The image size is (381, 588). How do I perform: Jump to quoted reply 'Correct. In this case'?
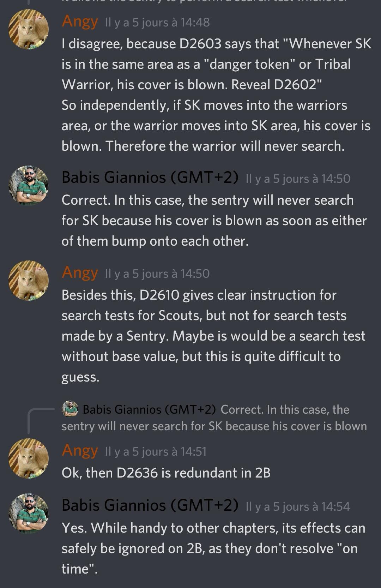pos(214,418)
